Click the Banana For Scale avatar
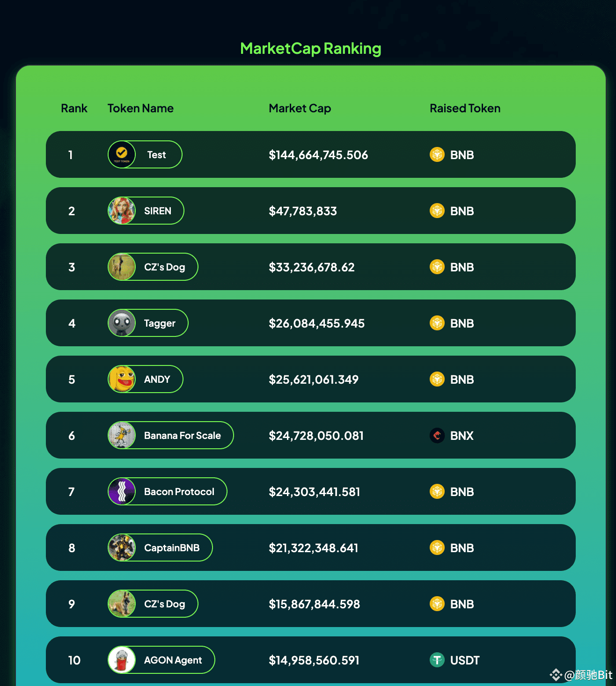 point(122,435)
